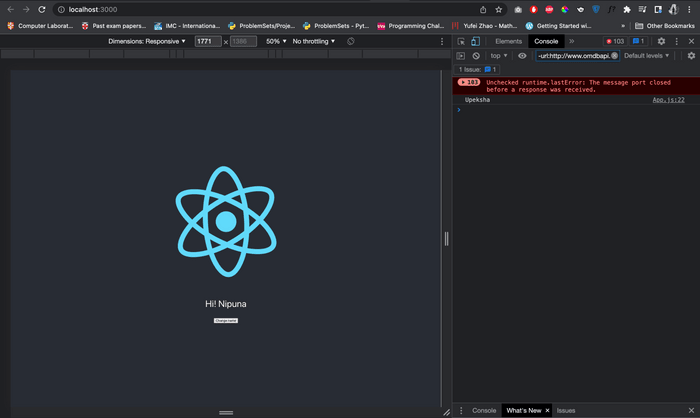Open the top JavaScript context dropdown
700x418 pixels.
tap(499, 56)
